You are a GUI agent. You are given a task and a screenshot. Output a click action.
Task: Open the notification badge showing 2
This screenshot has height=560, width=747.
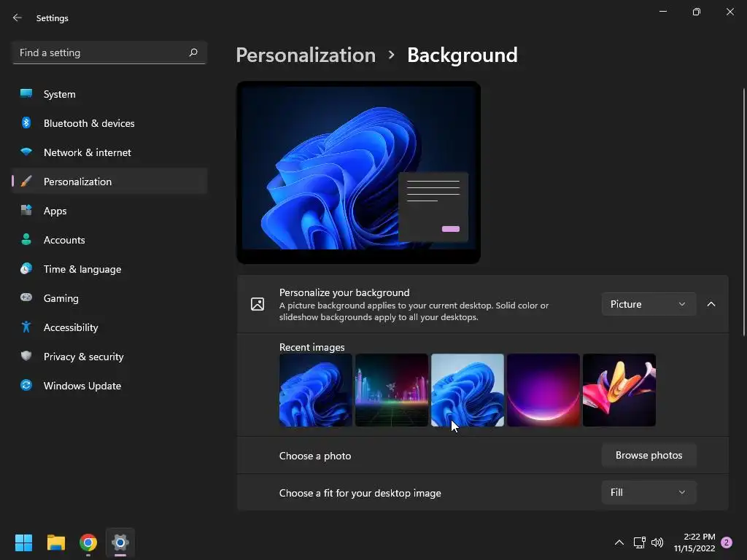(x=727, y=542)
